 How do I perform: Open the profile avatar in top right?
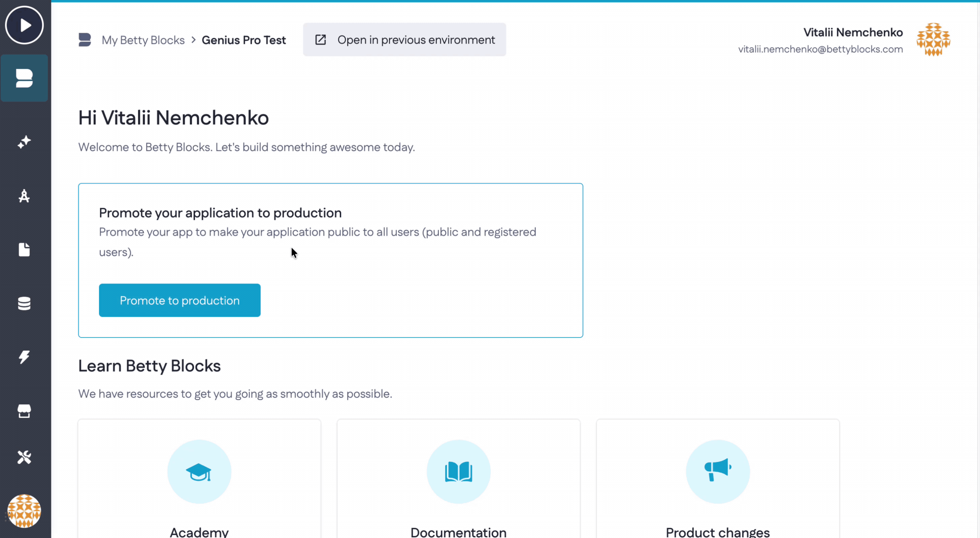(934, 39)
